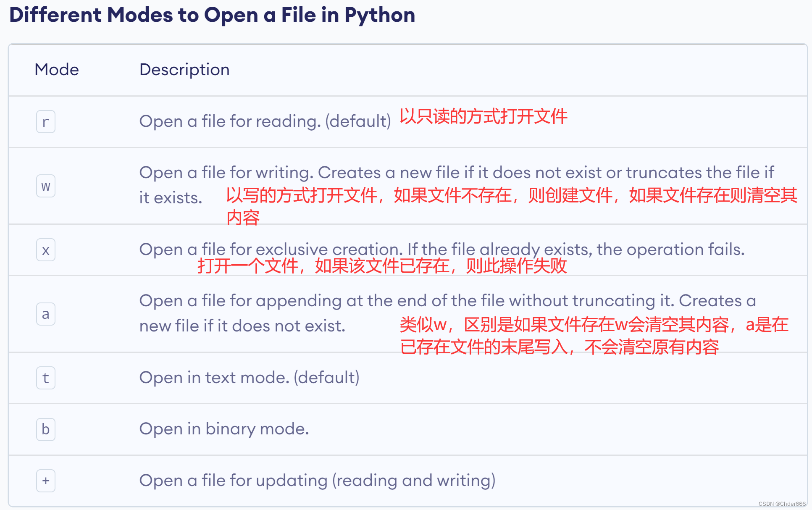
Task: Click the exclusive creation description text
Action: pos(441,249)
